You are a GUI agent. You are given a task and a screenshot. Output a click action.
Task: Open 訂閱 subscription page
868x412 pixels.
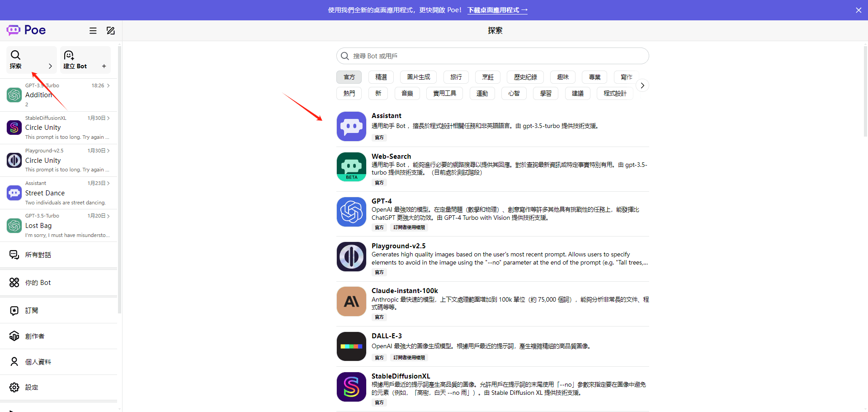click(x=59, y=310)
